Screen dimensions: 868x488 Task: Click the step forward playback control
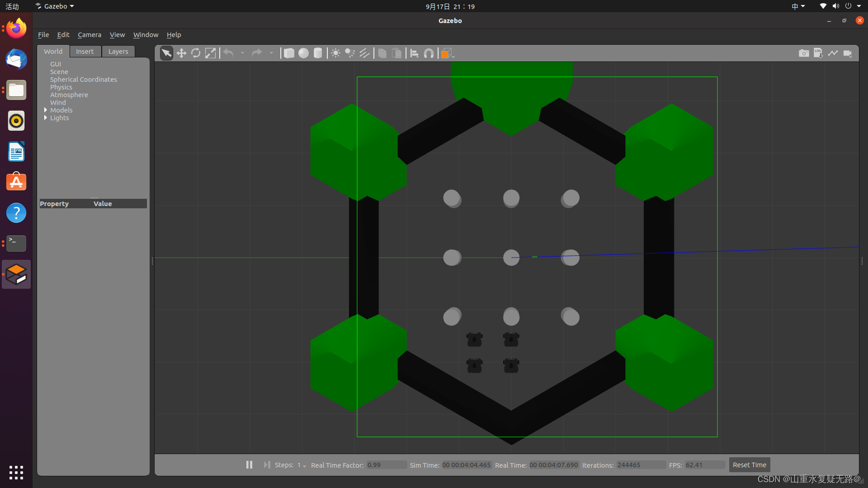pyautogui.click(x=266, y=465)
